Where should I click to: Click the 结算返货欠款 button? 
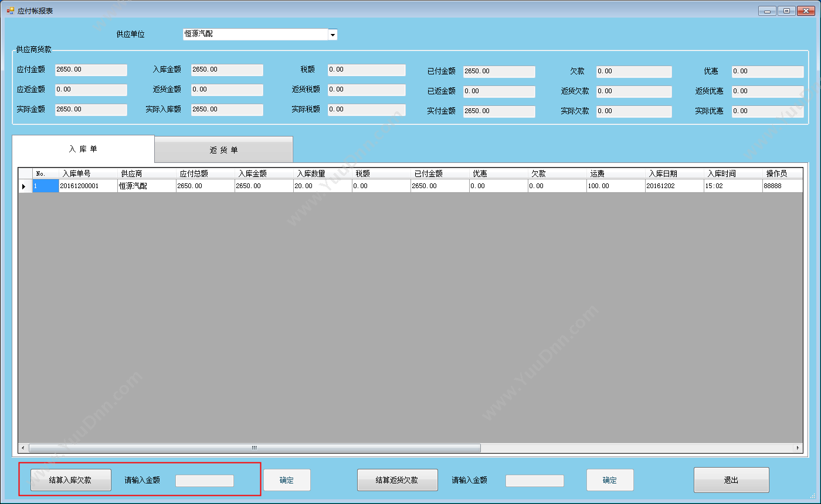pos(397,480)
